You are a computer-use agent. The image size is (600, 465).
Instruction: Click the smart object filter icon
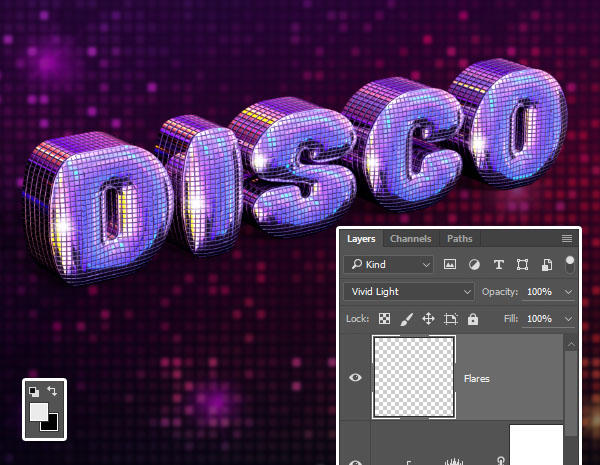pos(546,264)
